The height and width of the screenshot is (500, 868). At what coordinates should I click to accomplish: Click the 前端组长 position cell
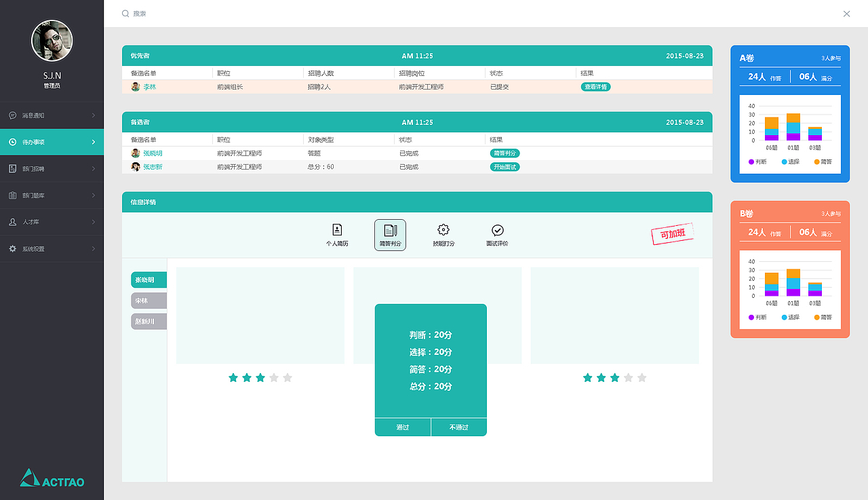pos(230,87)
